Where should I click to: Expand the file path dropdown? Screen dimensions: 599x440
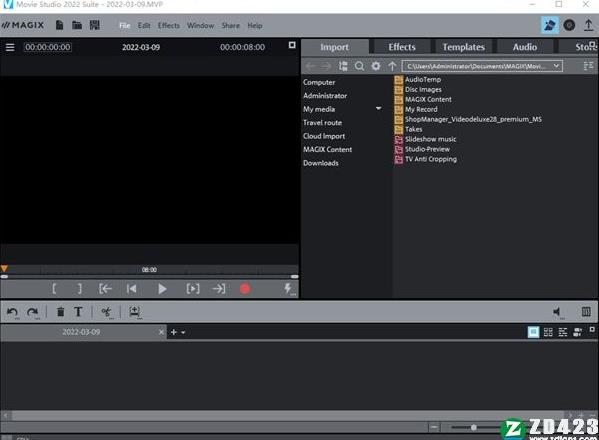click(x=556, y=66)
